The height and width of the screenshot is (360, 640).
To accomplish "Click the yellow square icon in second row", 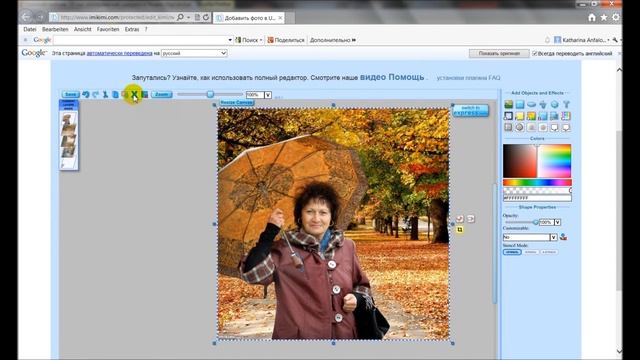I will pos(520,116).
